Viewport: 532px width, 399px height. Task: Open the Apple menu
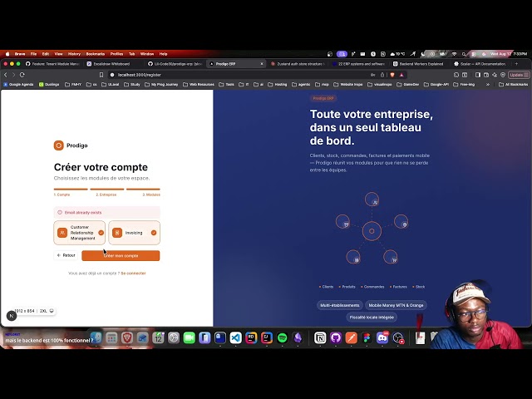point(7,54)
